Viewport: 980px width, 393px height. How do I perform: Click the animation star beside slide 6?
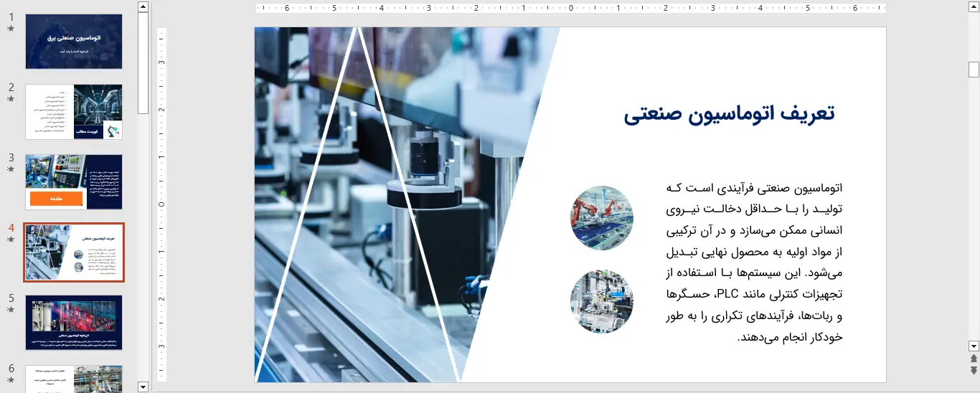pos(11,380)
